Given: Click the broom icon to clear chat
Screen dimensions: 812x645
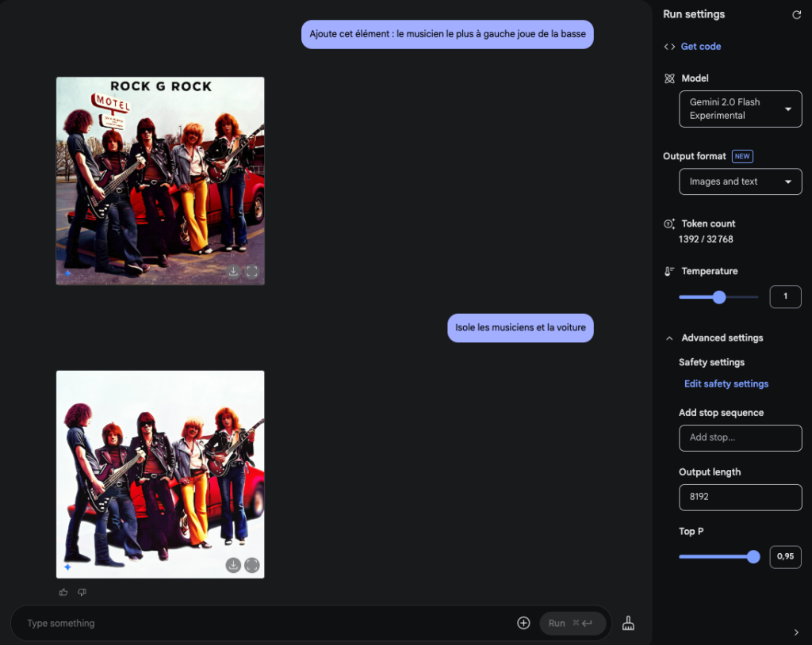Looking at the screenshot, I should (629, 623).
